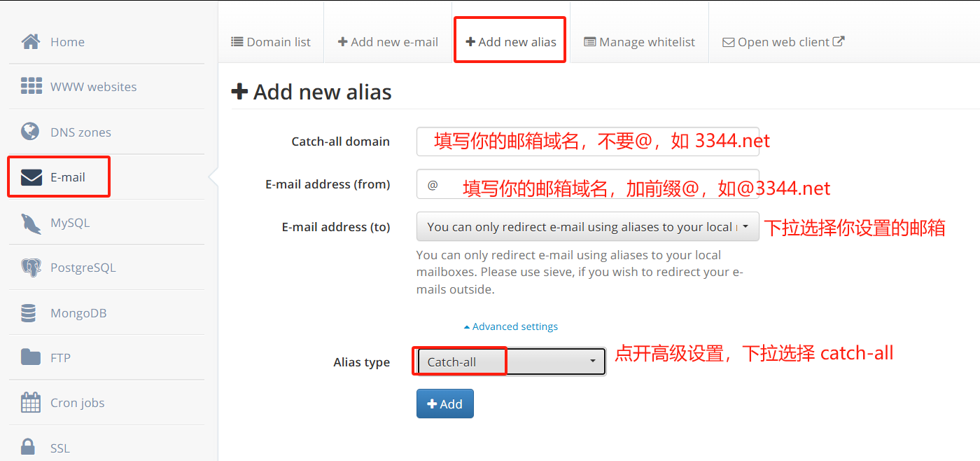Expand the E-mail address (to) dropdown

[x=587, y=226]
